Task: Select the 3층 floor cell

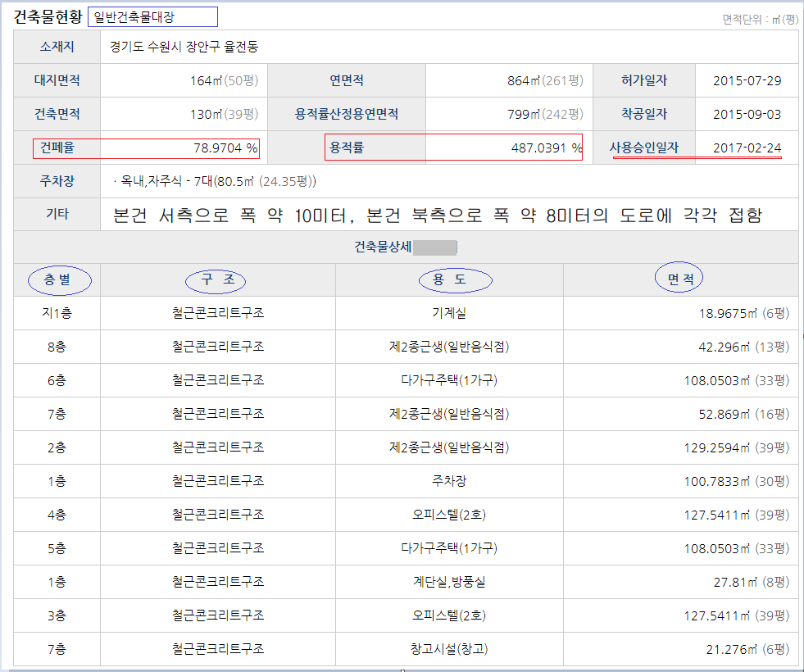Action: 57,615
